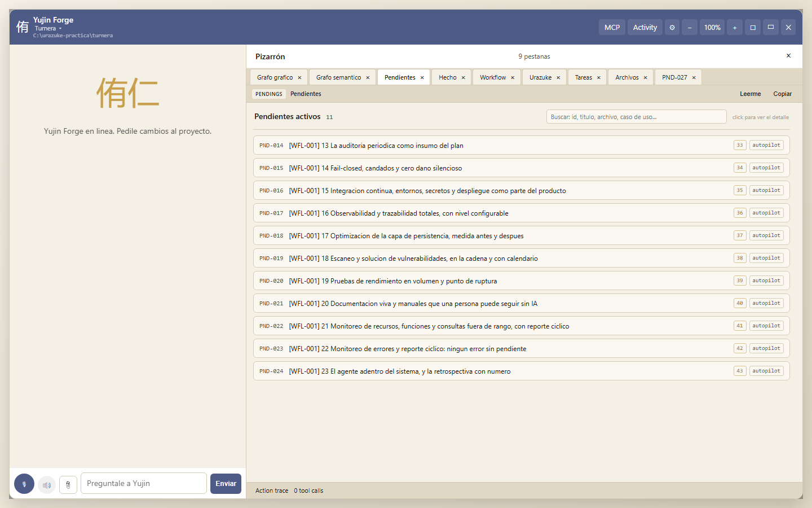Go to the Tareas tab
Screen dimensions: 812x508
pyautogui.click(x=584, y=77)
